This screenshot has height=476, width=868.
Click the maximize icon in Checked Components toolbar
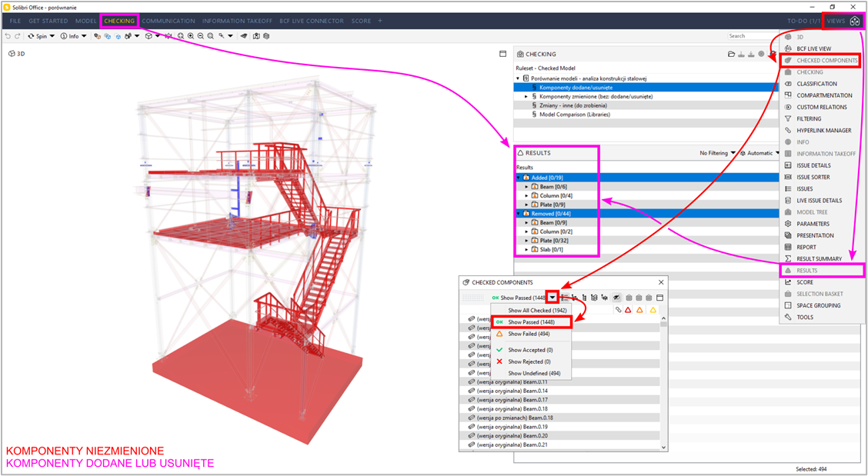click(x=660, y=298)
